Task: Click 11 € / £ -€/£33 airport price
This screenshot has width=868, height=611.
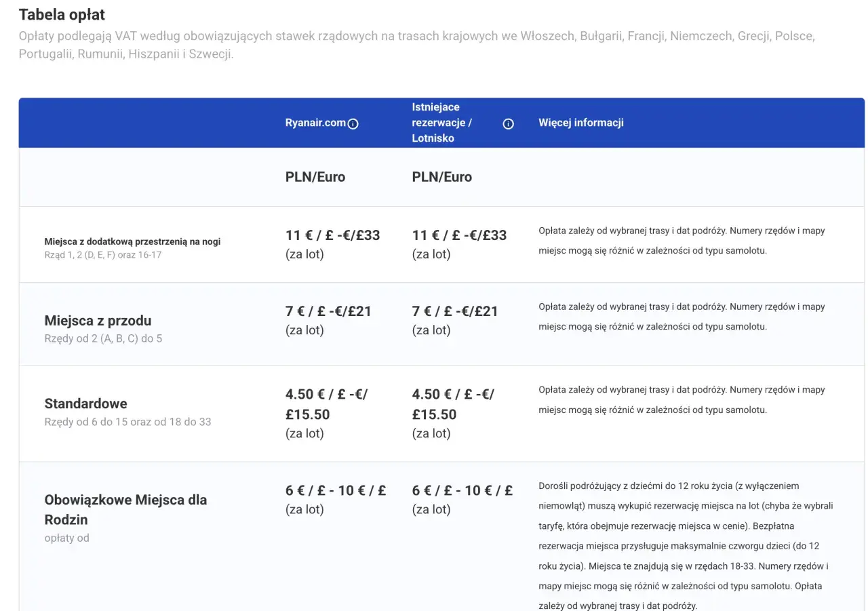Action: 459,235
